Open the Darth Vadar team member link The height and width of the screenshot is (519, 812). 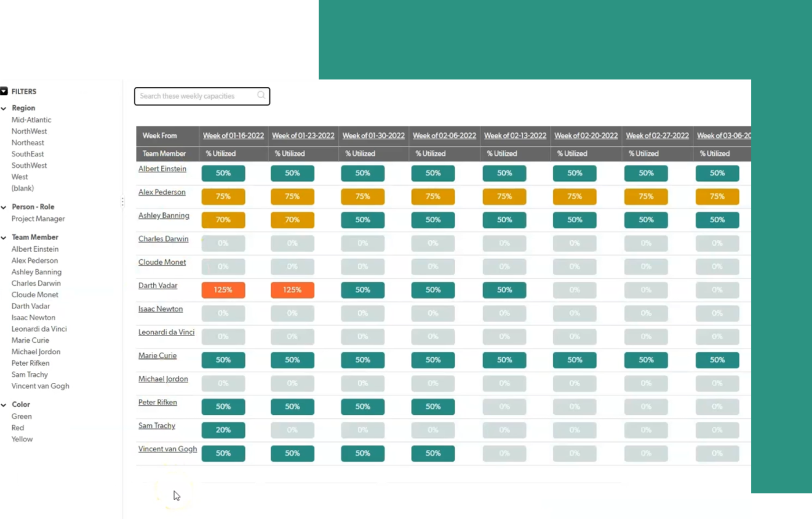click(157, 285)
